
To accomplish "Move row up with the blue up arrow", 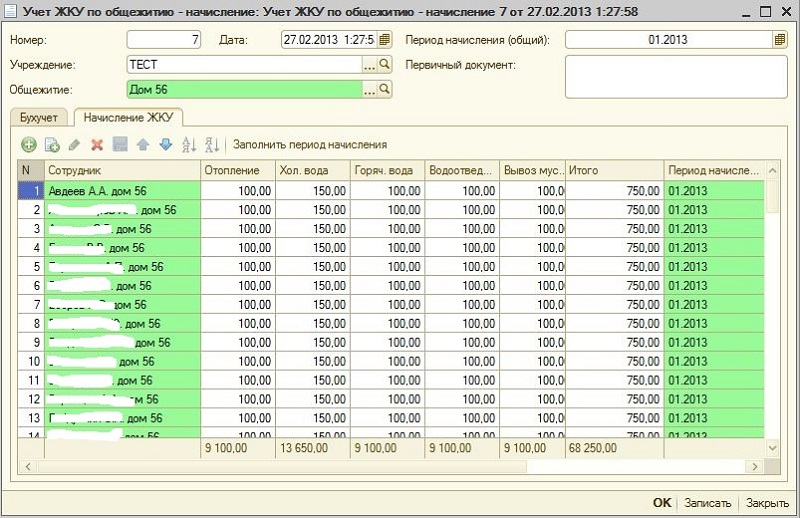I will tap(143, 145).
